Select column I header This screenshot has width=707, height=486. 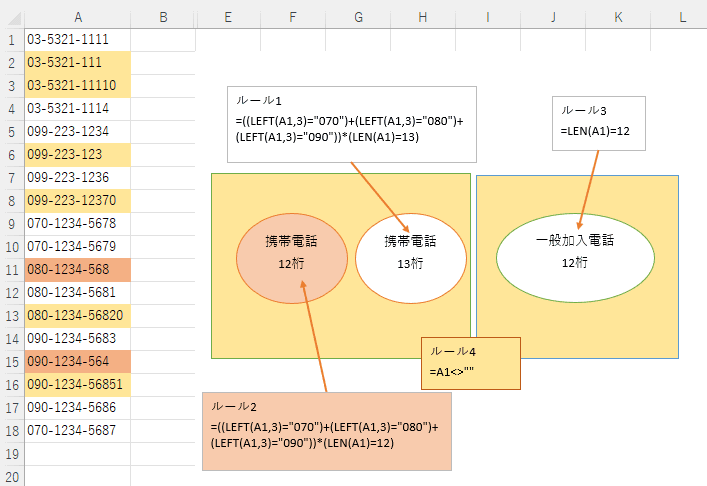click(488, 18)
